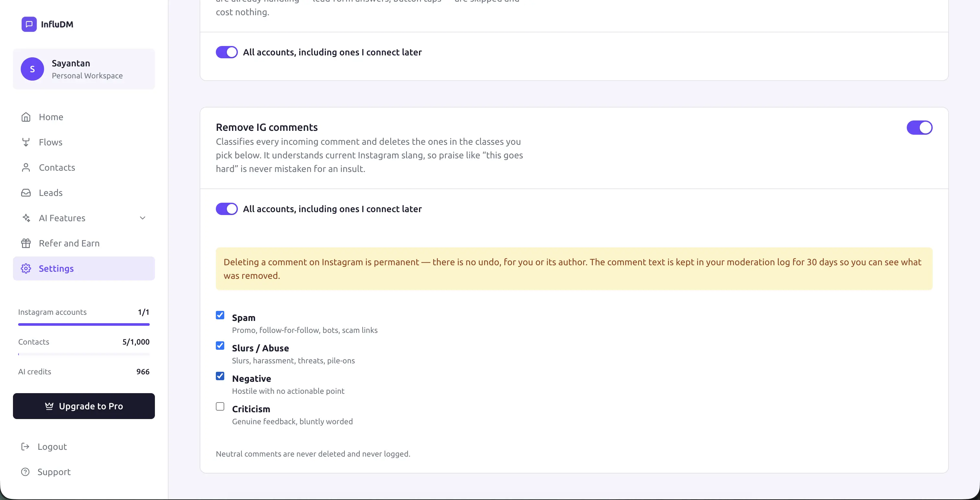The image size is (980, 500).
Task: Click the Contacts usage progress bar
Action: 84,354
